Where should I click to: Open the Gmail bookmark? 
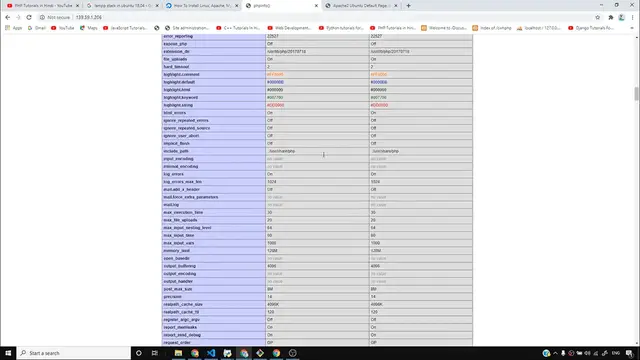[37, 28]
